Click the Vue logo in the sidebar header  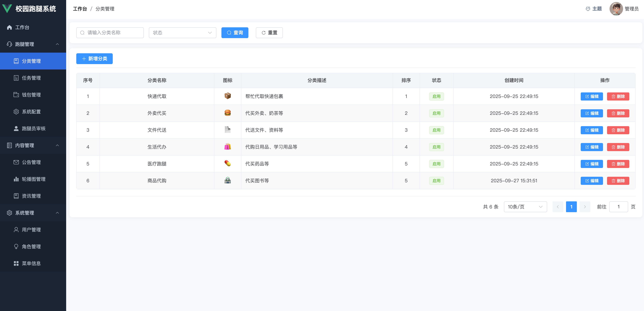coord(7,8)
